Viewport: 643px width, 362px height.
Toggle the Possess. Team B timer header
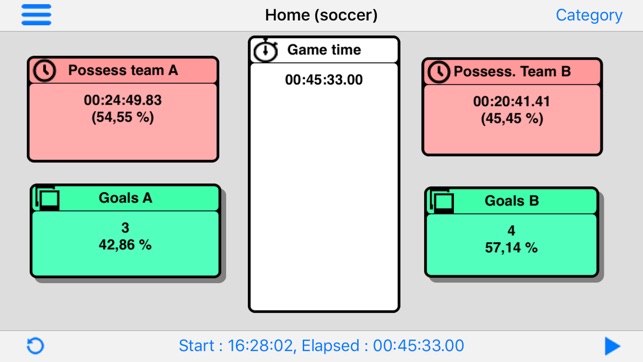[x=512, y=72]
